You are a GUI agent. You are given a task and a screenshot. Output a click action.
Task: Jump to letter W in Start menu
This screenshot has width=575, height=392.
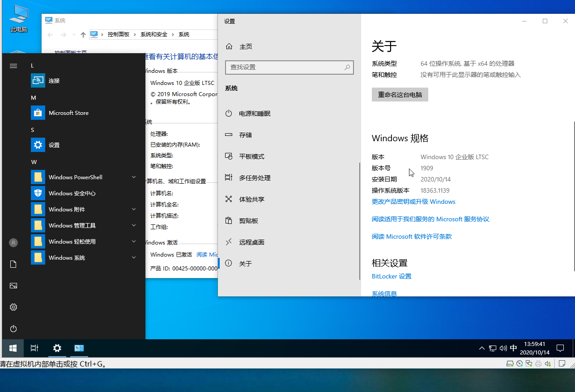tap(34, 162)
